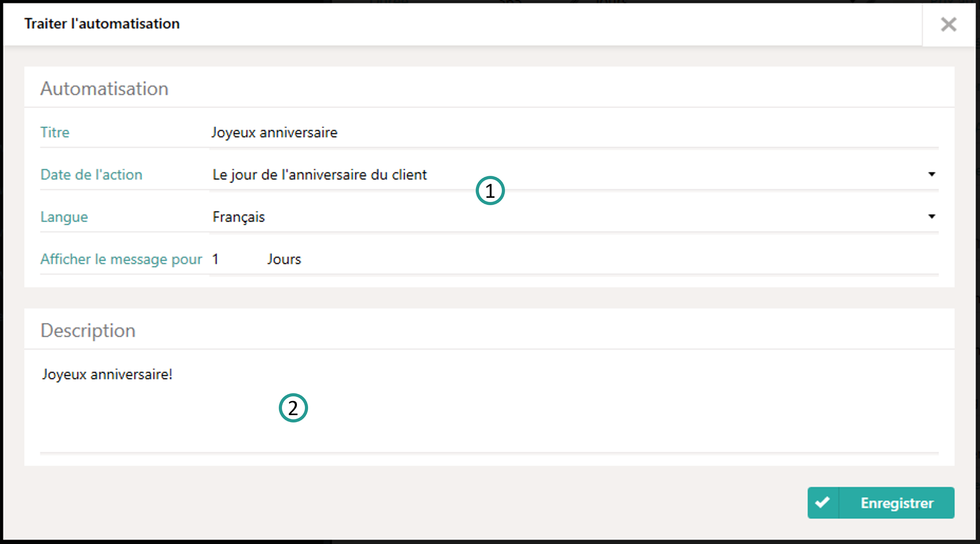Click the Automatisation section heading
The image size is (980, 544).
[104, 88]
